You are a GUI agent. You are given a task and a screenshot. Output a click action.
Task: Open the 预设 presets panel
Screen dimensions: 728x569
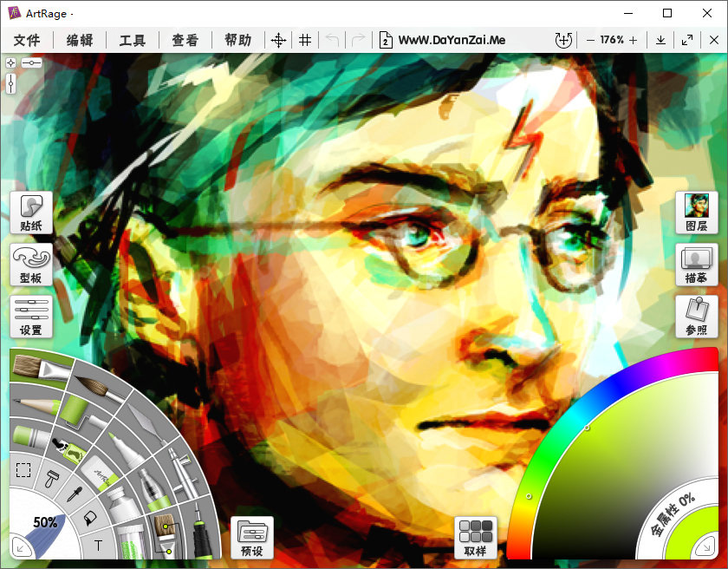pos(252,538)
